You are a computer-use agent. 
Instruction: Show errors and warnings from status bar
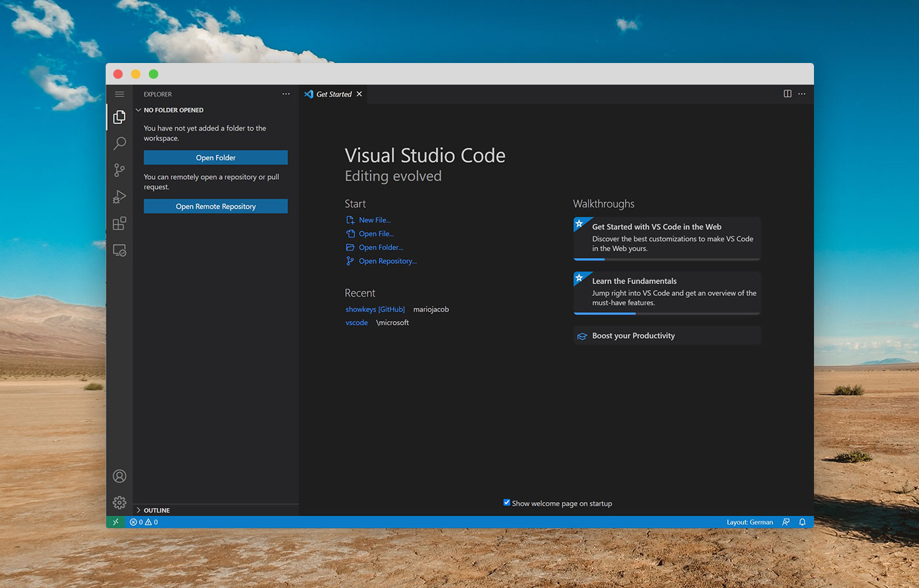(x=144, y=522)
